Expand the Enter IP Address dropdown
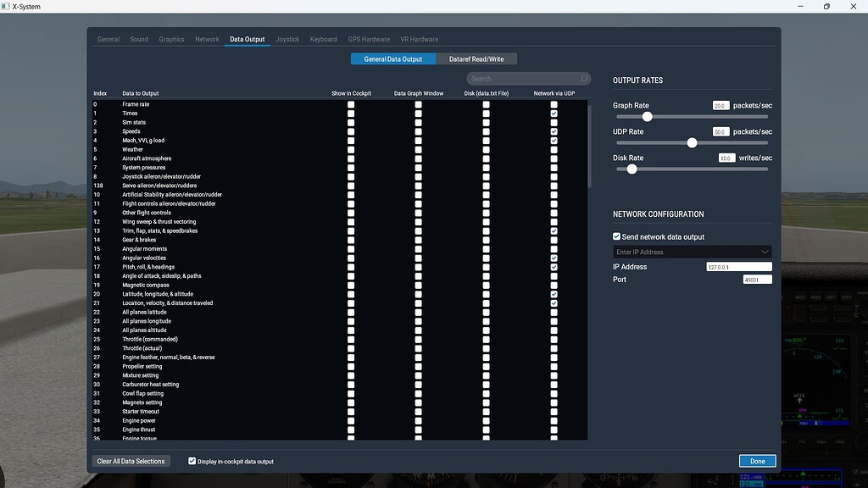The image size is (868, 488). coord(765,252)
